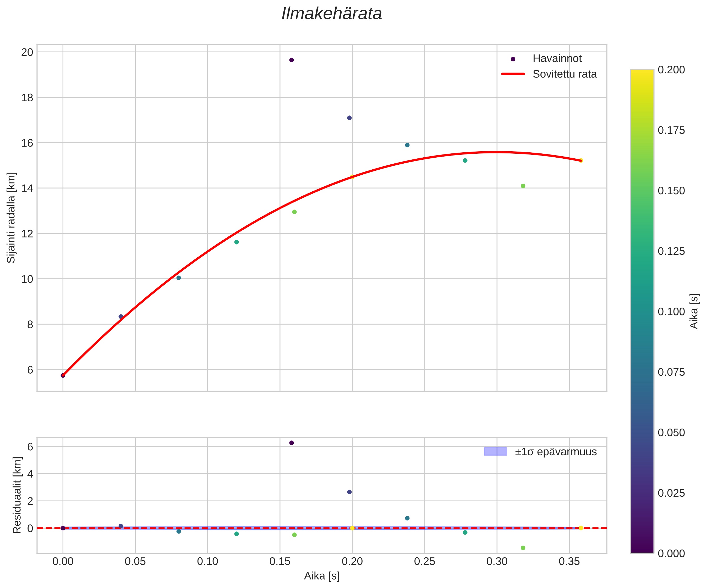Click the Aika [s] x-axis label
Image resolution: width=706 pixels, height=588 pixels.
point(322,576)
